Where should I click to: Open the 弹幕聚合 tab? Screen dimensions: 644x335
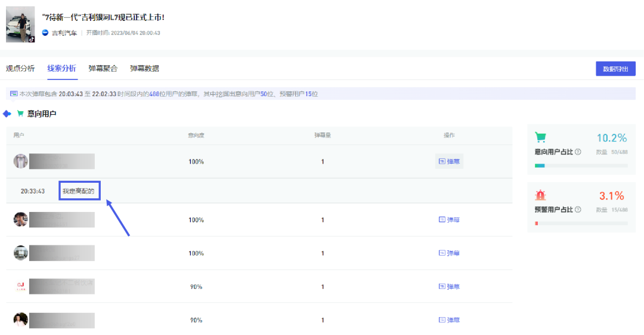coord(103,68)
